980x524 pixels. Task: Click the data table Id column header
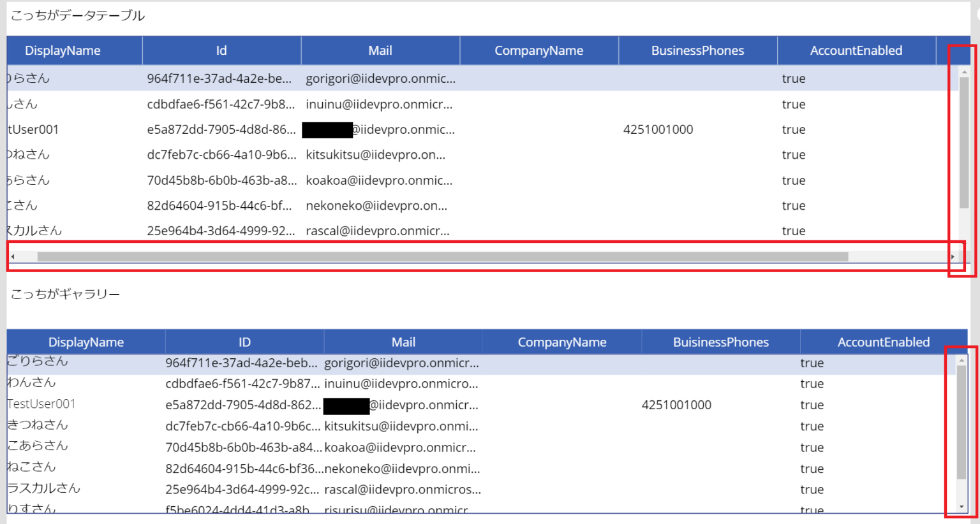pyautogui.click(x=221, y=50)
